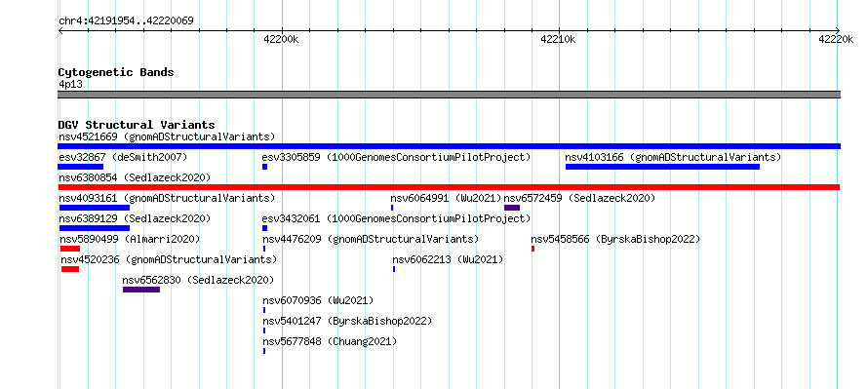Click the 4p13 cytogenetic band label

[x=70, y=84]
